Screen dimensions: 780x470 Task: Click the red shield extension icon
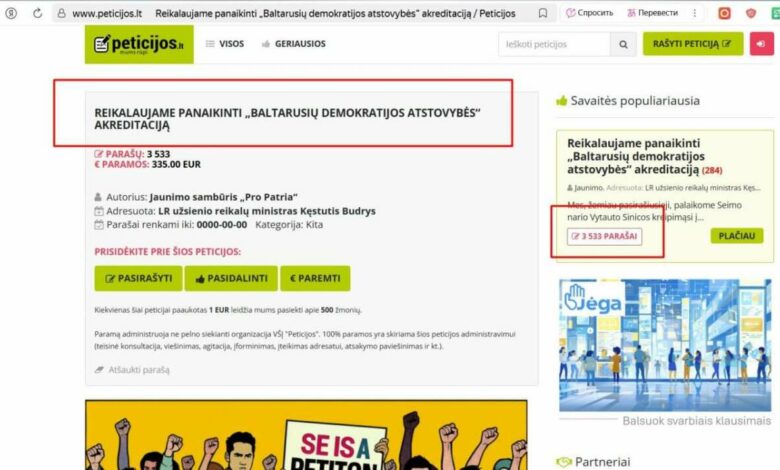(x=751, y=13)
